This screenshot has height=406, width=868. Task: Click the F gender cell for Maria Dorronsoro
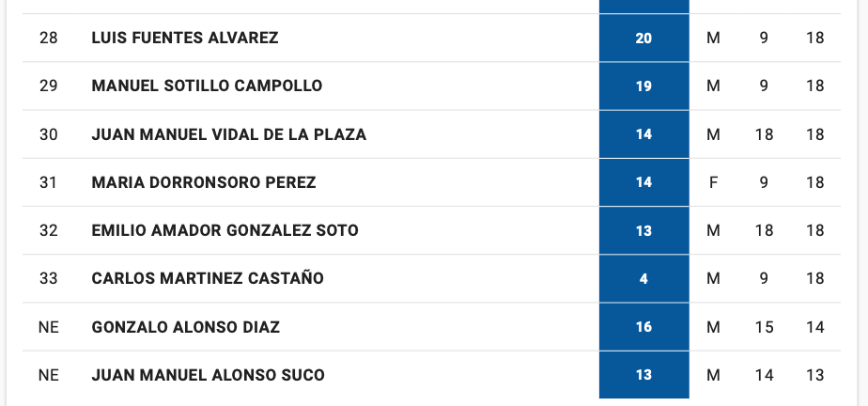[713, 182]
